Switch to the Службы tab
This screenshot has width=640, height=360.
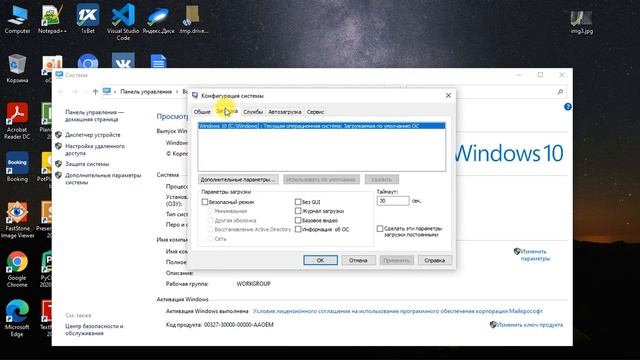coord(253,112)
